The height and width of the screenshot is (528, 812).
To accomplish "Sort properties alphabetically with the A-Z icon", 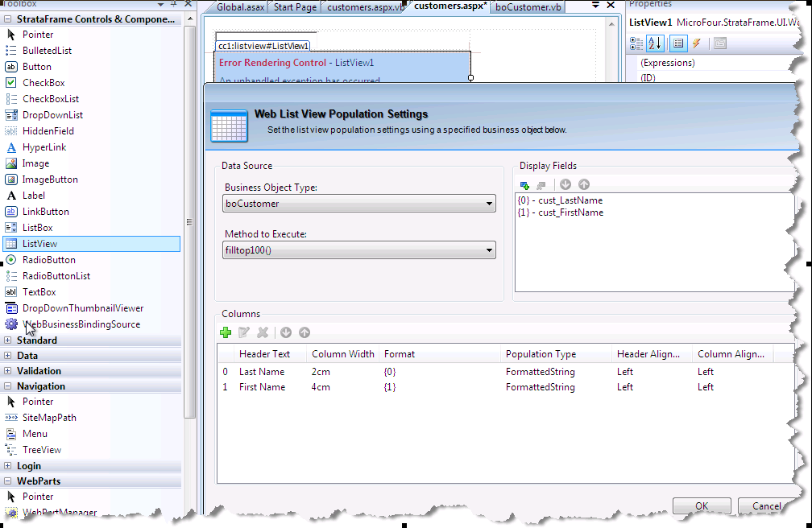I will click(655, 43).
